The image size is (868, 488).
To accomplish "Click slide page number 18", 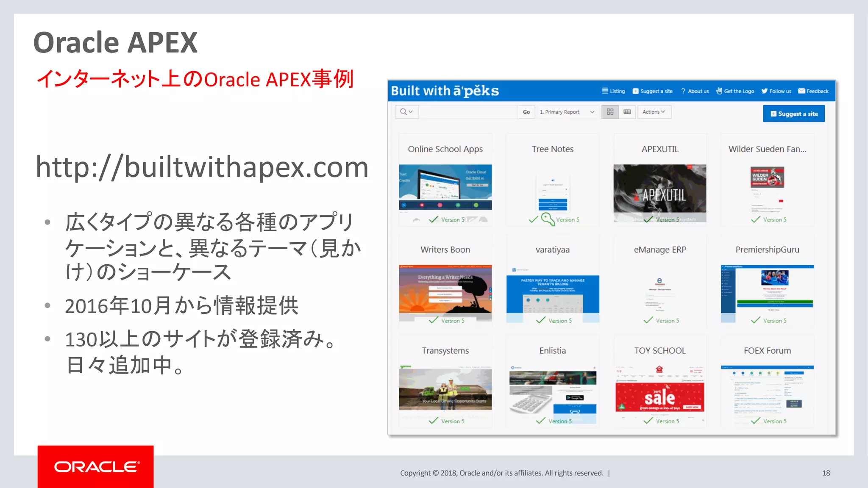I will [826, 473].
